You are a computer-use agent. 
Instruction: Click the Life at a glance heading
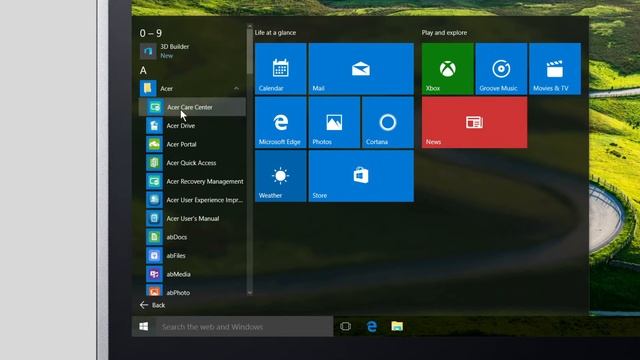276,33
